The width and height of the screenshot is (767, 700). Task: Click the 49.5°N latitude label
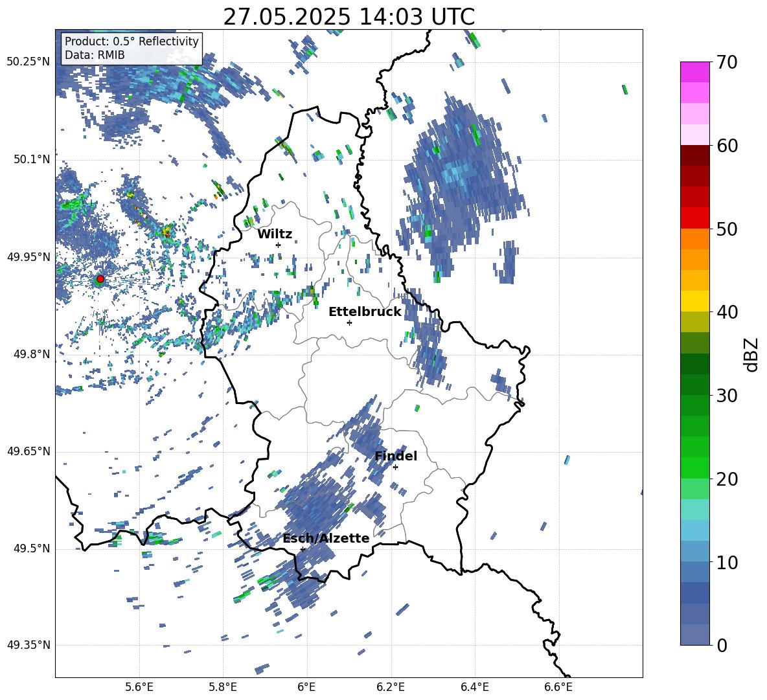pos(32,548)
